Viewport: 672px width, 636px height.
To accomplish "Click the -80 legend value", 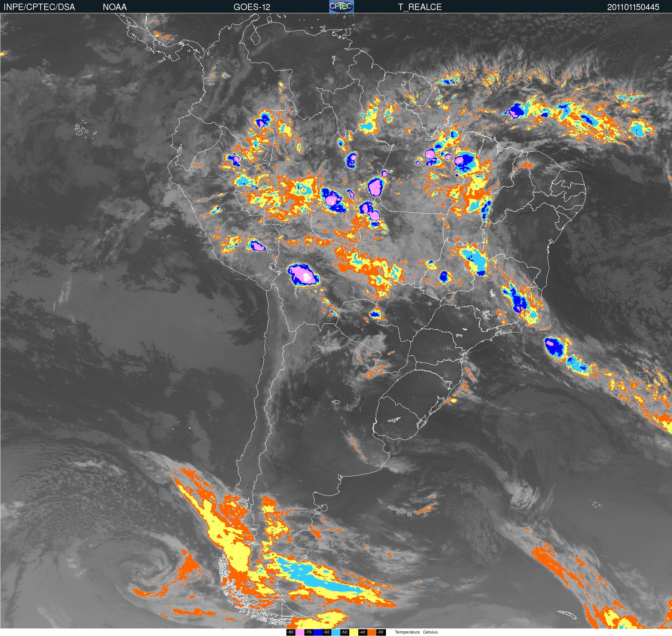I will (x=290, y=632).
